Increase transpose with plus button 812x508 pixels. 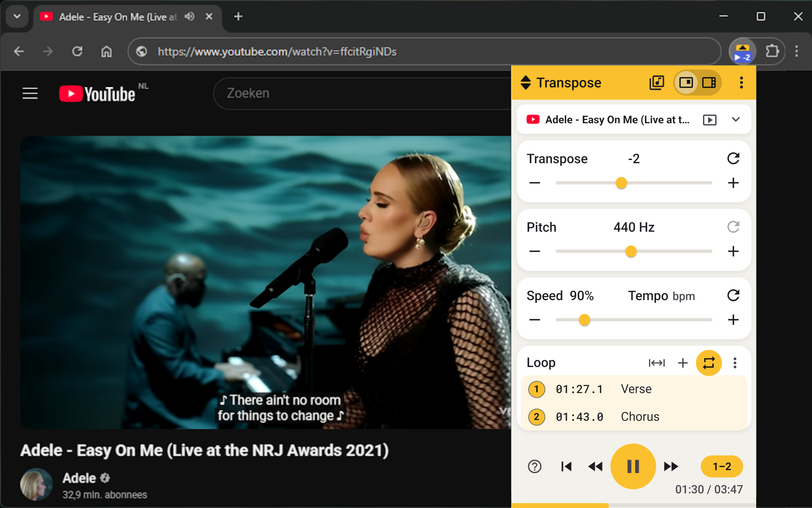pos(733,183)
